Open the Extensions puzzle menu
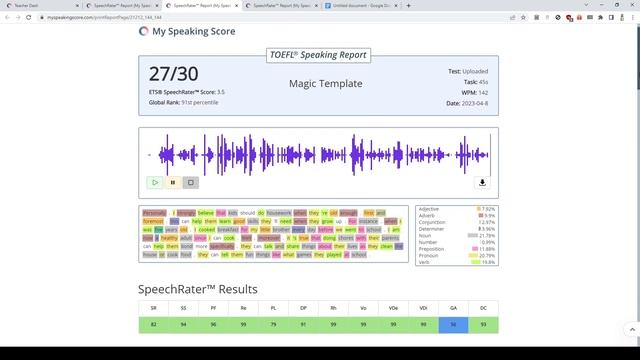Viewport: 640px width, 360px height. [x=600, y=18]
